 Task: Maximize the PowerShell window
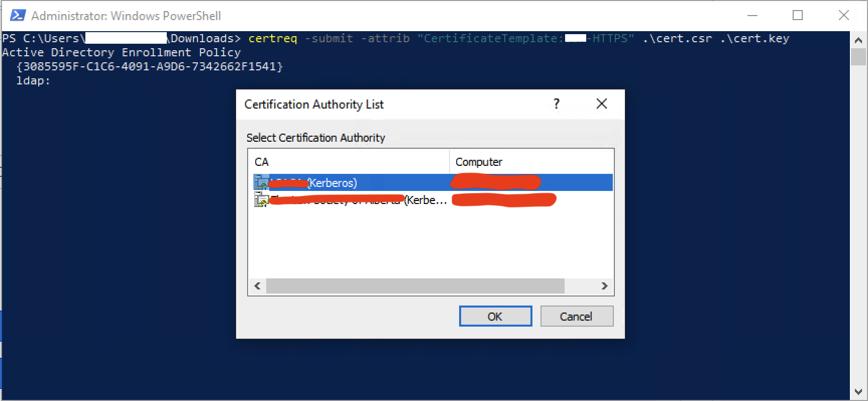pyautogui.click(x=798, y=16)
